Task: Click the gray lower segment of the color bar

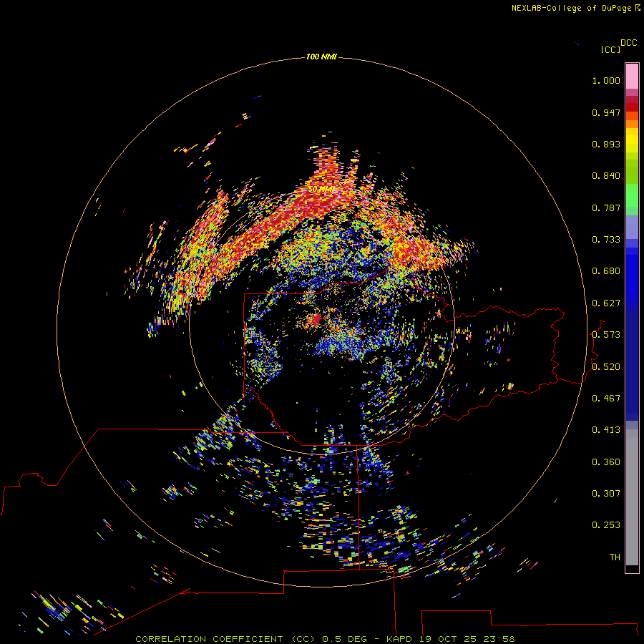Action: (x=632, y=497)
